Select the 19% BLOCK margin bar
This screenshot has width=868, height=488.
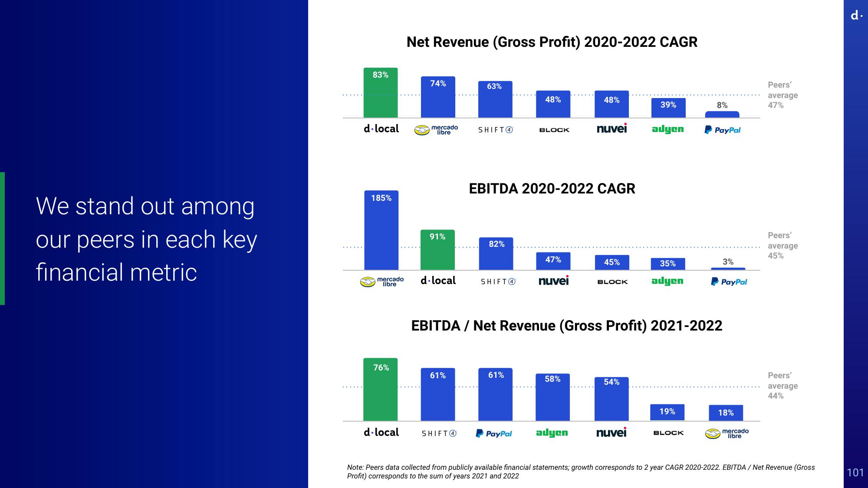click(667, 412)
